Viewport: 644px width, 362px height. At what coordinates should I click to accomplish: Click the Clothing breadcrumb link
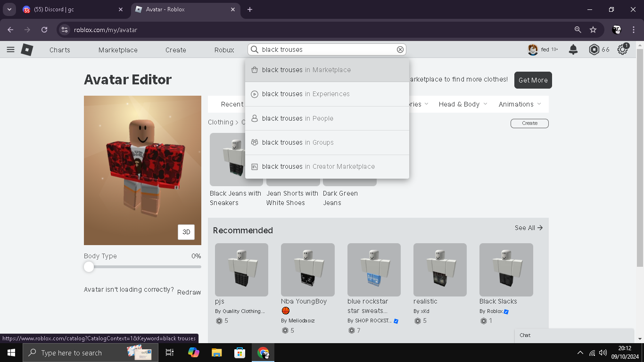pos(221,122)
